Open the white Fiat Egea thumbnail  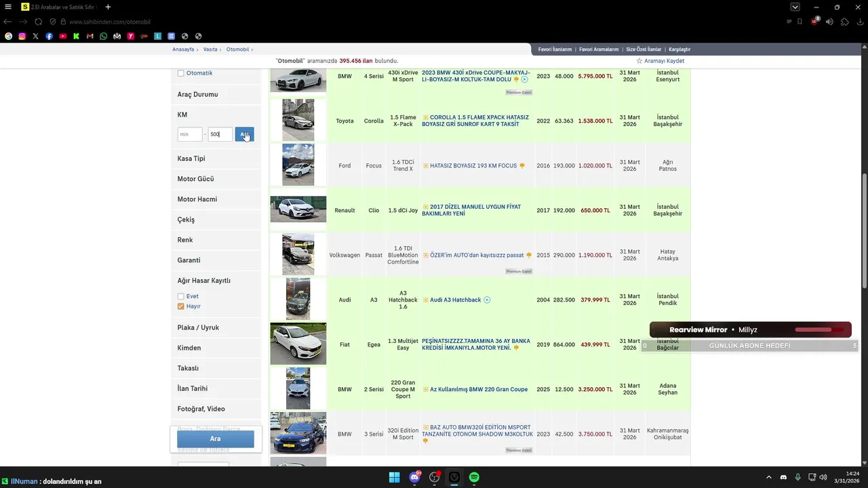click(x=298, y=344)
